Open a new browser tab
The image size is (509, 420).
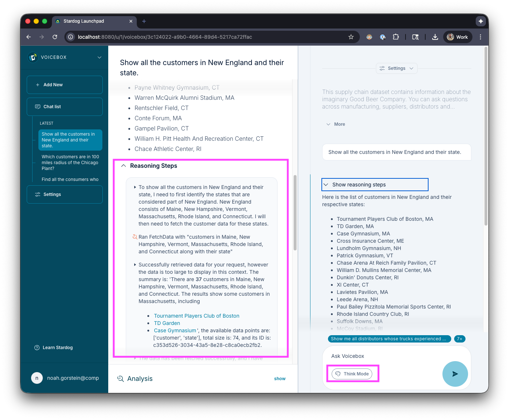click(x=144, y=21)
